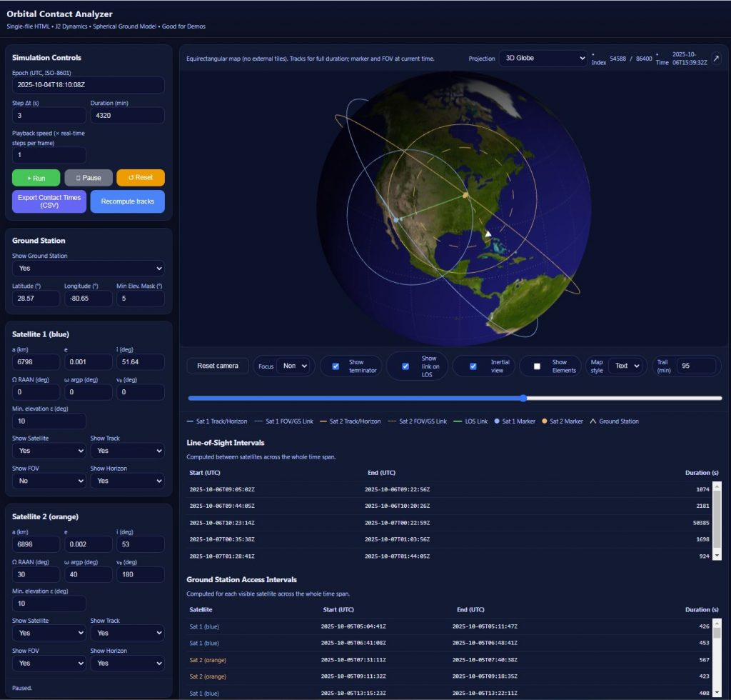
Task: Click Satellite 1 inclination field 51.64
Action: (141, 362)
